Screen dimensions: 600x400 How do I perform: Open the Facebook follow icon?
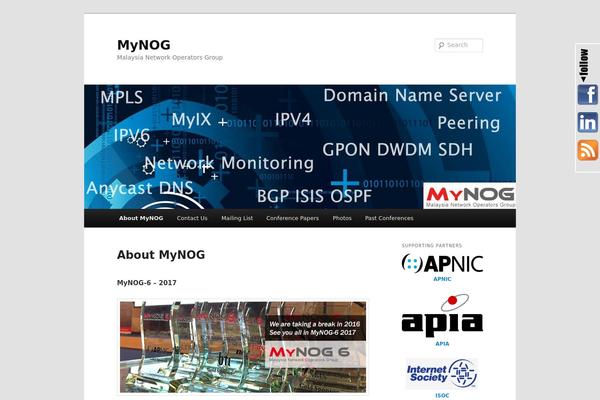pyautogui.click(x=588, y=95)
